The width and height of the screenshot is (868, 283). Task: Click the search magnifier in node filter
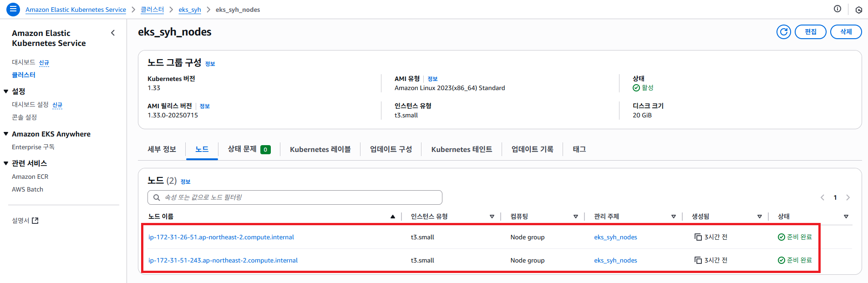(157, 197)
